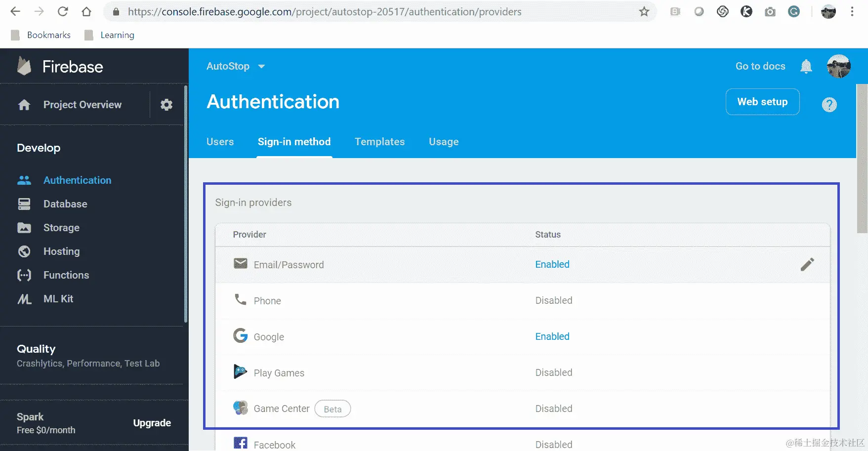Screen dimensions: 868x451
Task: Reload the page in the browser
Action: [x=63, y=12]
